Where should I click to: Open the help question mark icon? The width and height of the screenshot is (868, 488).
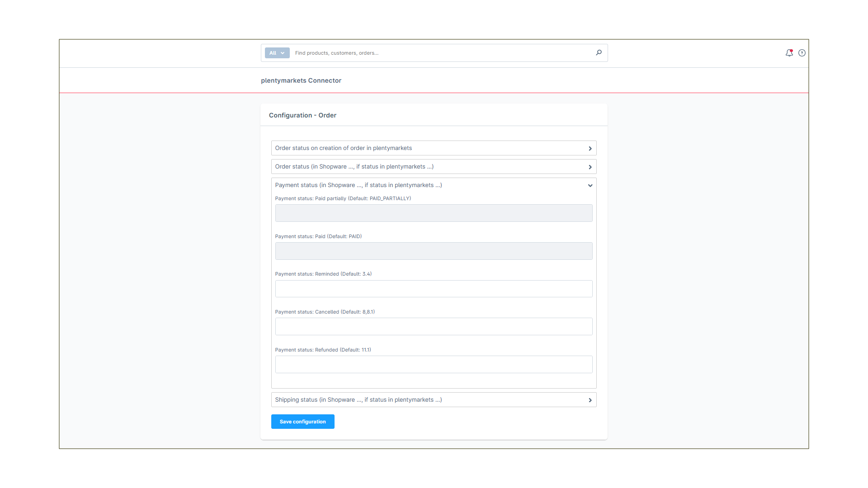point(802,53)
